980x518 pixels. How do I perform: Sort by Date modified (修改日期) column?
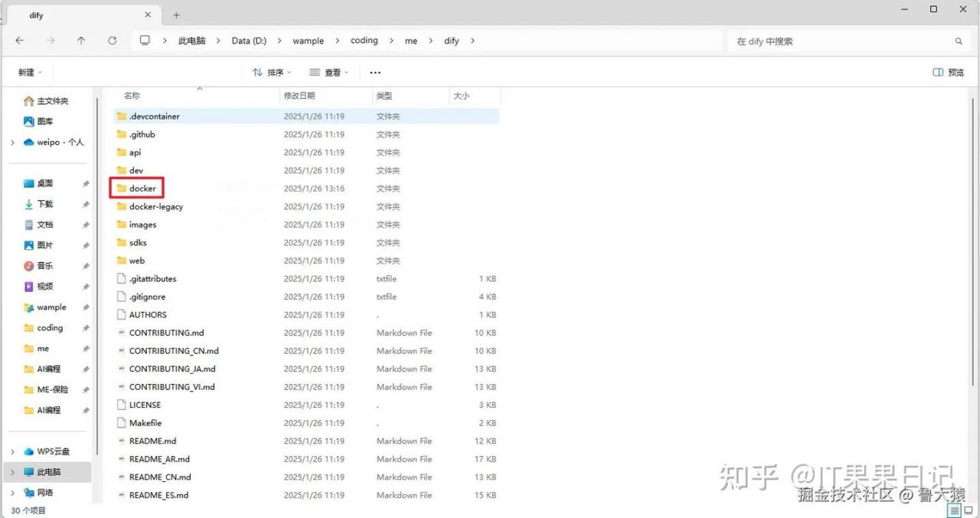pos(326,96)
